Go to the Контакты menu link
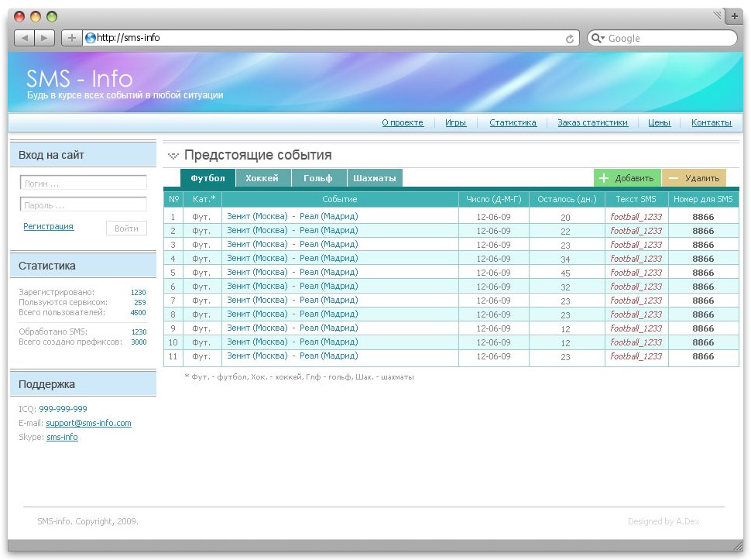 (711, 122)
